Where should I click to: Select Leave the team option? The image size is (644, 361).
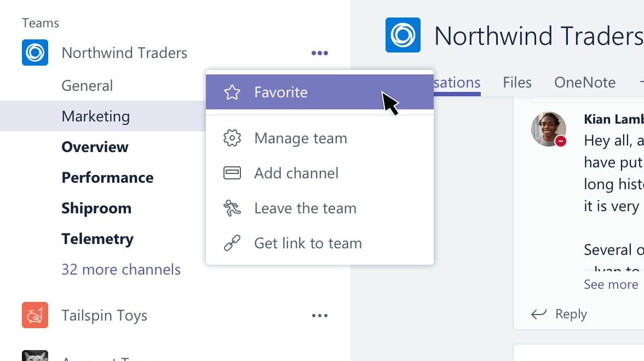click(320, 208)
